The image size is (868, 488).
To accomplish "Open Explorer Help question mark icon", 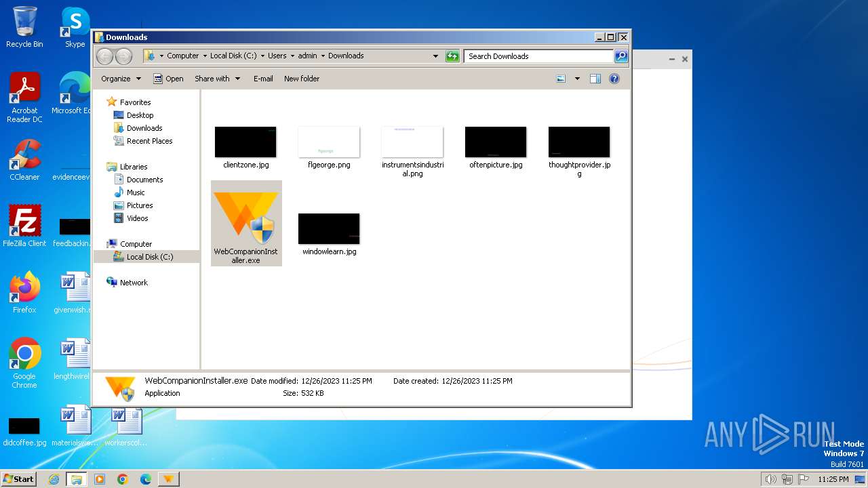I will click(x=614, y=79).
